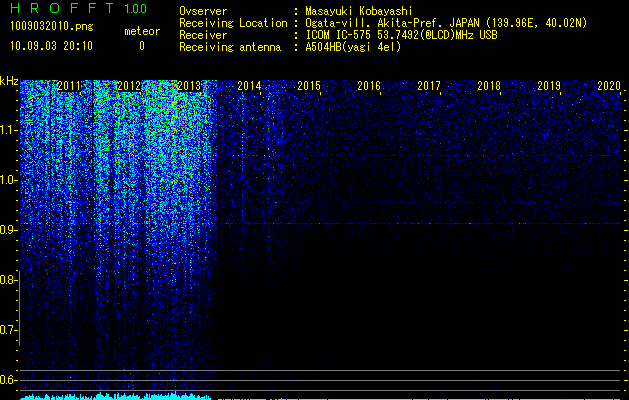The width and height of the screenshot is (629, 400).
Task: Click the 0.8 kHz axis label
Action: click(x=7, y=280)
